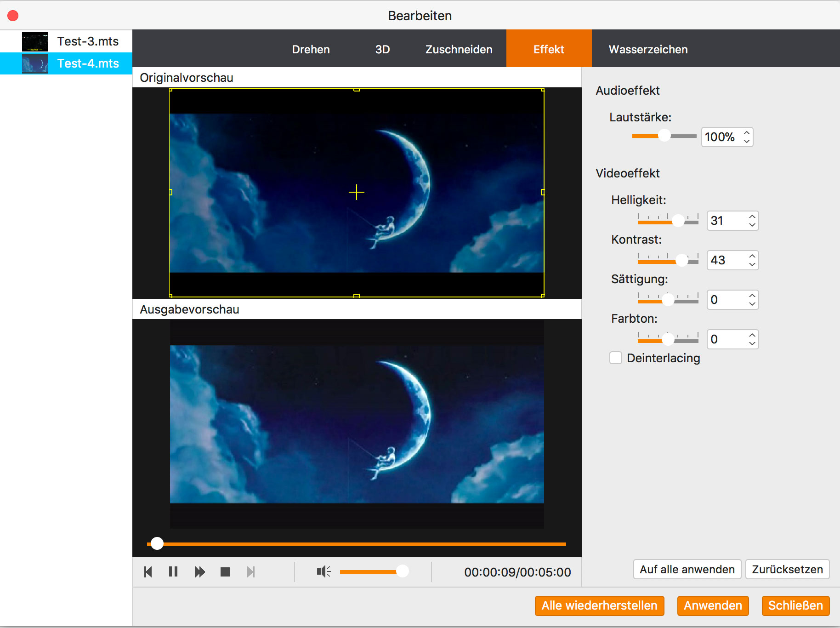Screen dimensions: 840x628
Task: Click the Farbton slider handle
Action: point(668,340)
